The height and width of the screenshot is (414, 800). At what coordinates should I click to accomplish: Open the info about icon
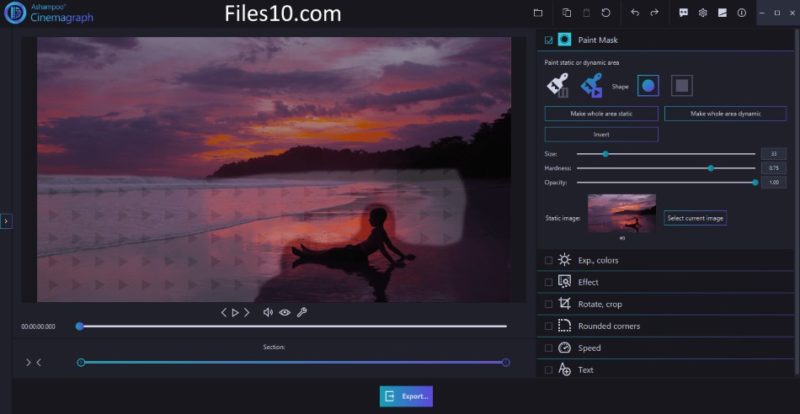741,13
